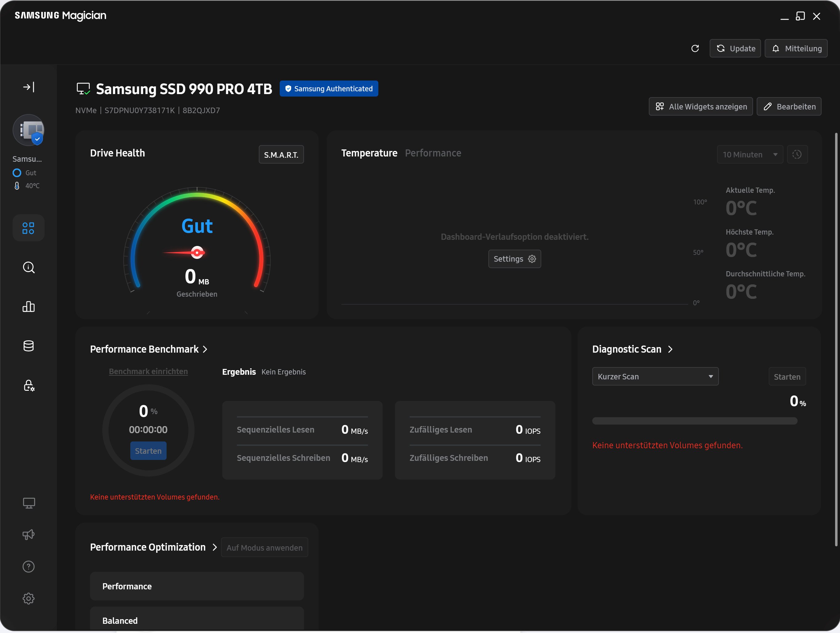Screen dimensions: 840x633
Task: Open the dashboard widgets sidebar icon
Action: point(29,228)
